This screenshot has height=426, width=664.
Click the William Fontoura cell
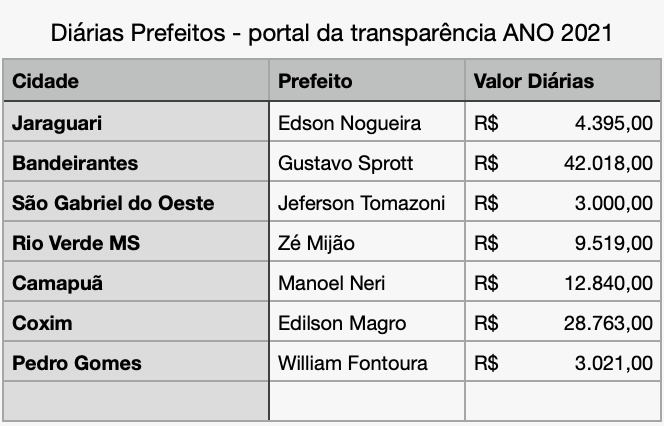pyautogui.click(x=367, y=362)
